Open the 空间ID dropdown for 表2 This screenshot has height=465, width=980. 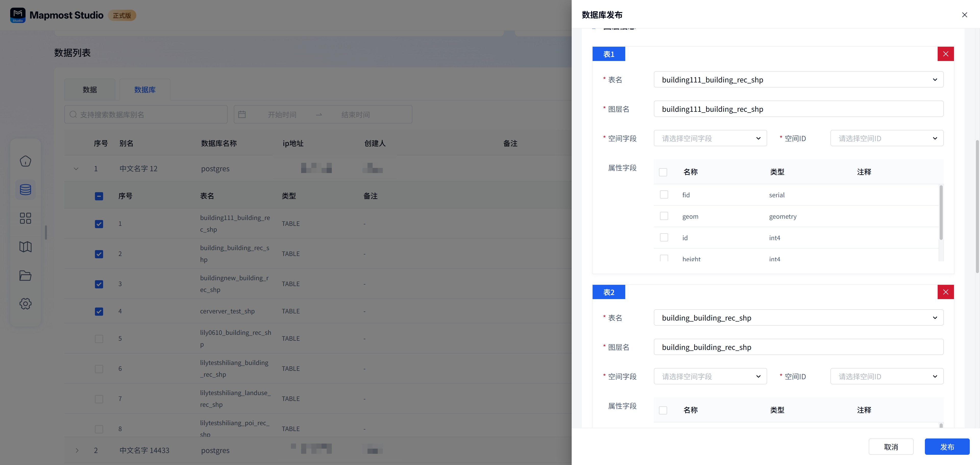887,376
